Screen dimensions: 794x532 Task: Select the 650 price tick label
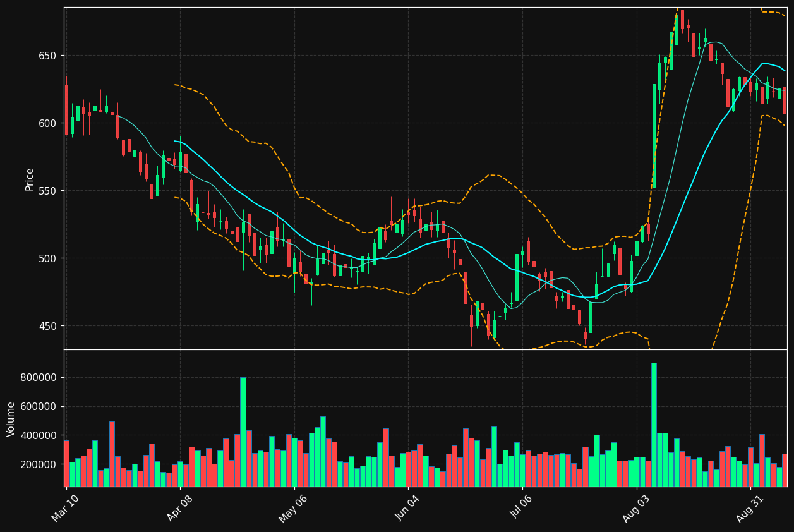point(48,56)
